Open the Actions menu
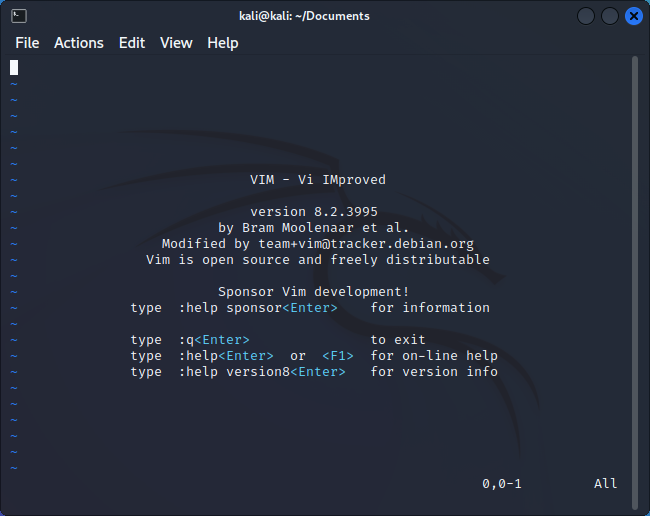Screen dimensions: 650x516 (x=79, y=43)
